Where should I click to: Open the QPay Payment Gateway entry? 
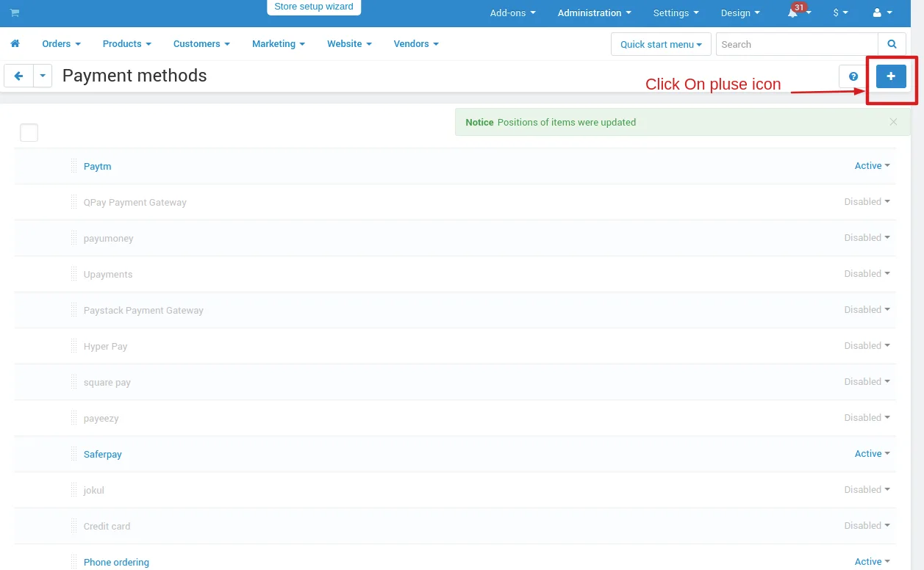coord(135,203)
